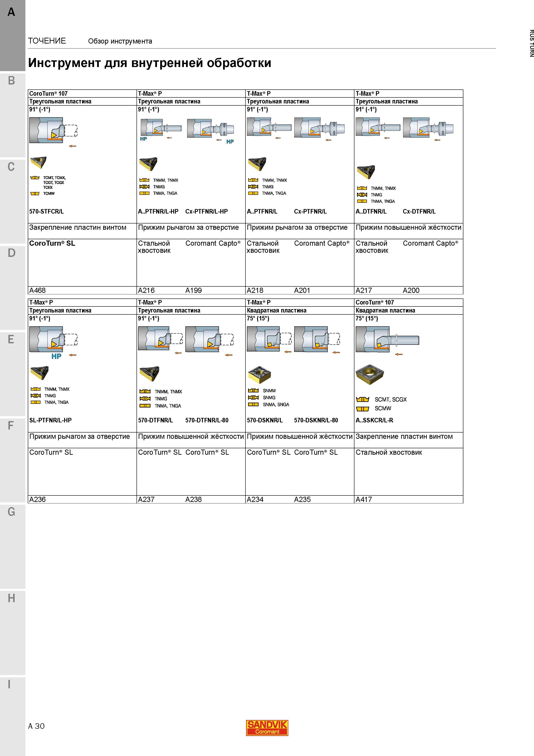Click the insert shape icon beside SNMM
This screenshot has width=534, height=756.
(253, 390)
